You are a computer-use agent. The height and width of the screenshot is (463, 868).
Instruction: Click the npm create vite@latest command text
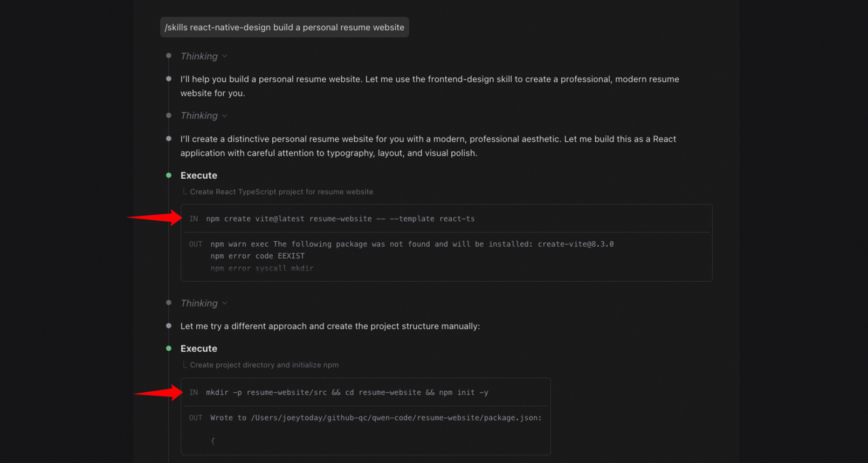[340, 219]
